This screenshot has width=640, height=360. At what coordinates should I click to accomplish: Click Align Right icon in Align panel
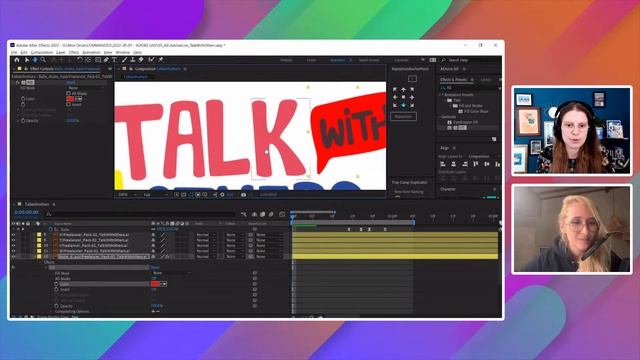(x=464, y=164)
